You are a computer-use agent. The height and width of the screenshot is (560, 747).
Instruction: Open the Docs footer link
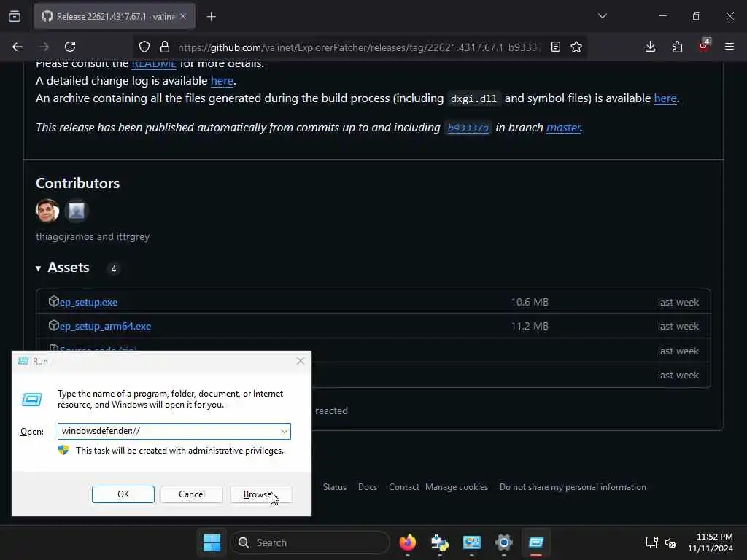(x=368, y=487)
